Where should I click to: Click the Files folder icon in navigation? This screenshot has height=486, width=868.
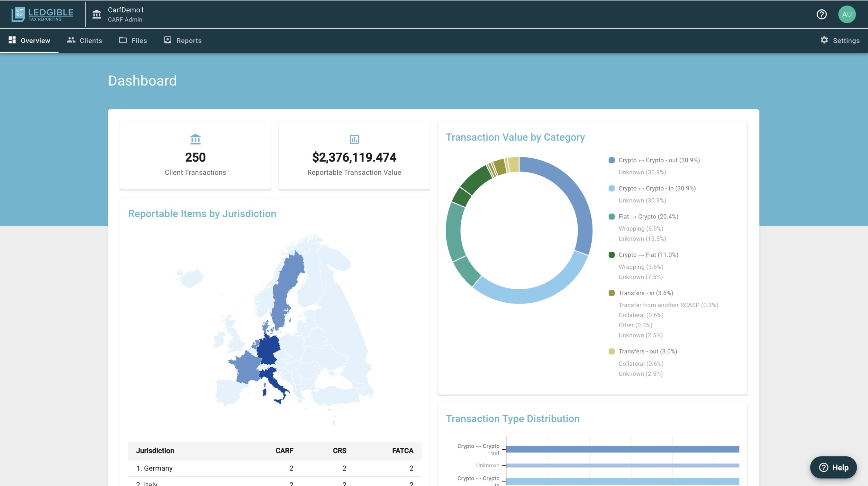coord(123,40)
